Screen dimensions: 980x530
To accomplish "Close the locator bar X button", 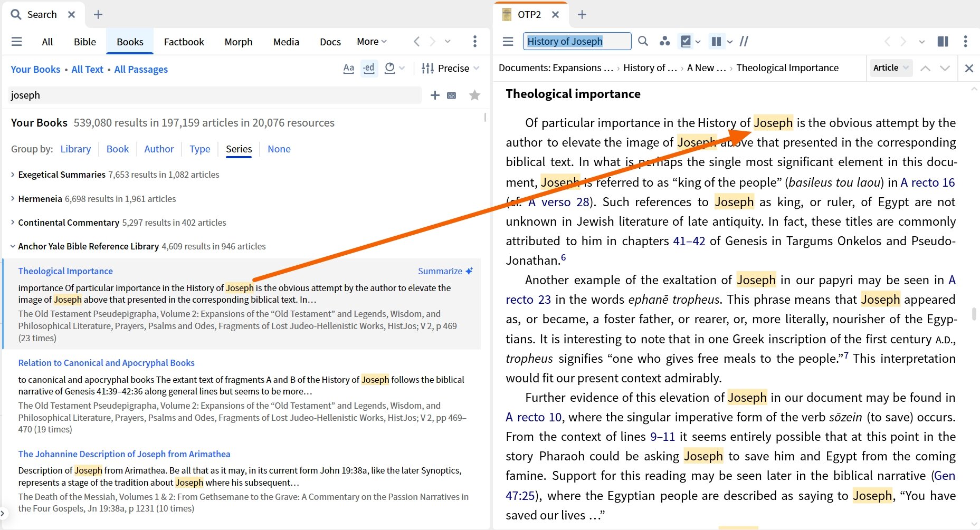I will (x=969, y=68).
